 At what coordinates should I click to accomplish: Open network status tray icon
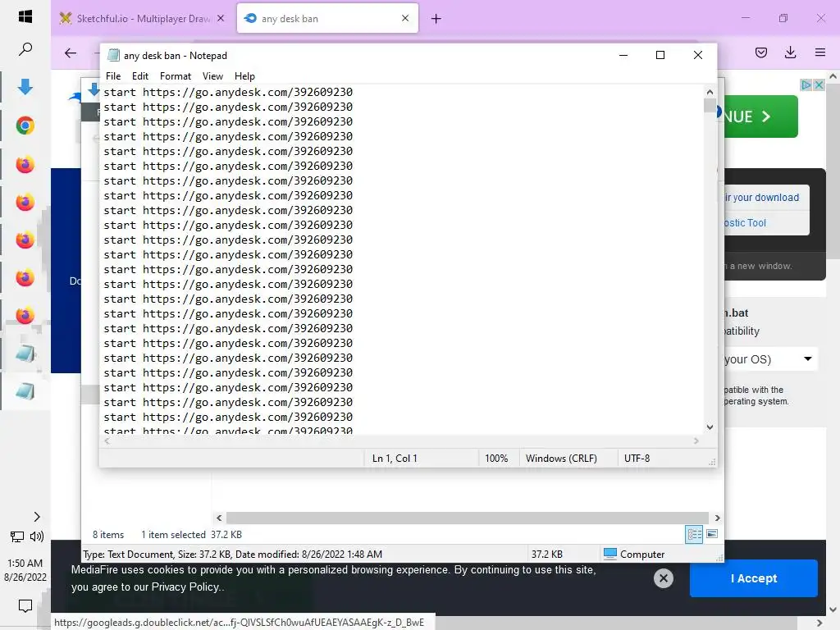click(x=16, y=536)
